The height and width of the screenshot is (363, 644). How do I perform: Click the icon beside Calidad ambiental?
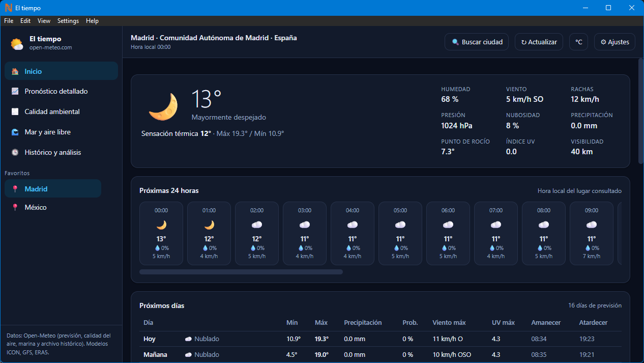pos(15,111)
